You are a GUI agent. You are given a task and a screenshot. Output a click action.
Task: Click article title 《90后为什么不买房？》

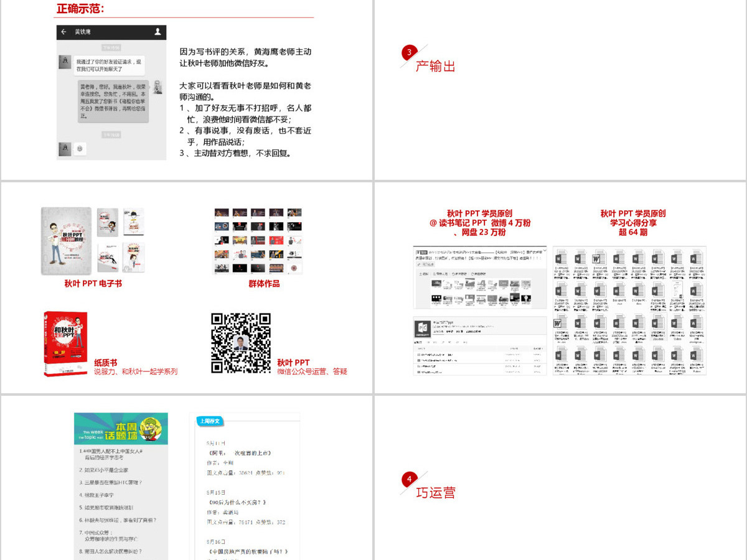(x=237, y=502)
